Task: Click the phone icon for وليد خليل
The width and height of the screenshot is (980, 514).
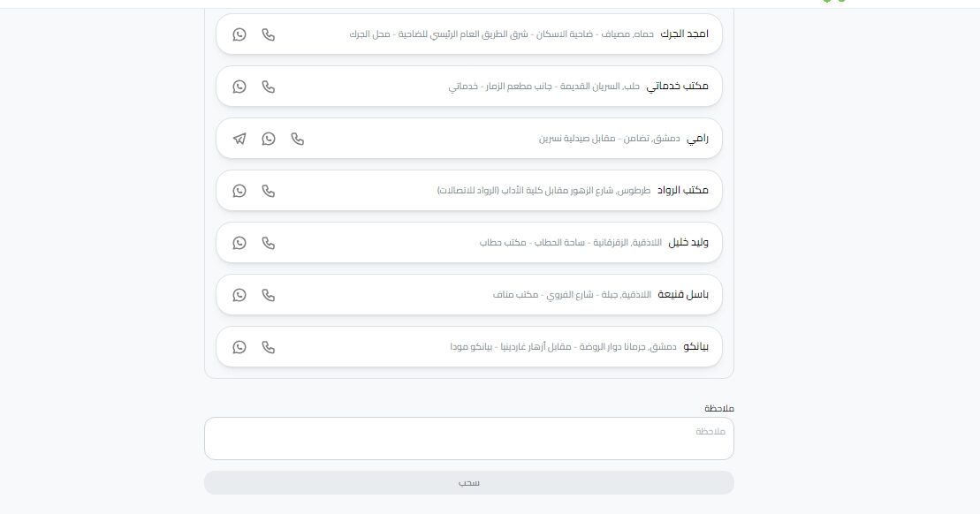Action: [x=268, y=243]
